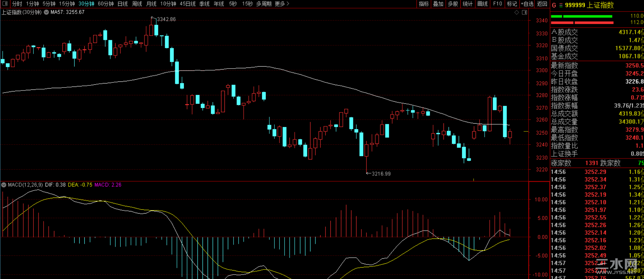Switch to the 分时 intraday view
Screen dimensions: 644x279
click(x=17, y=4)
